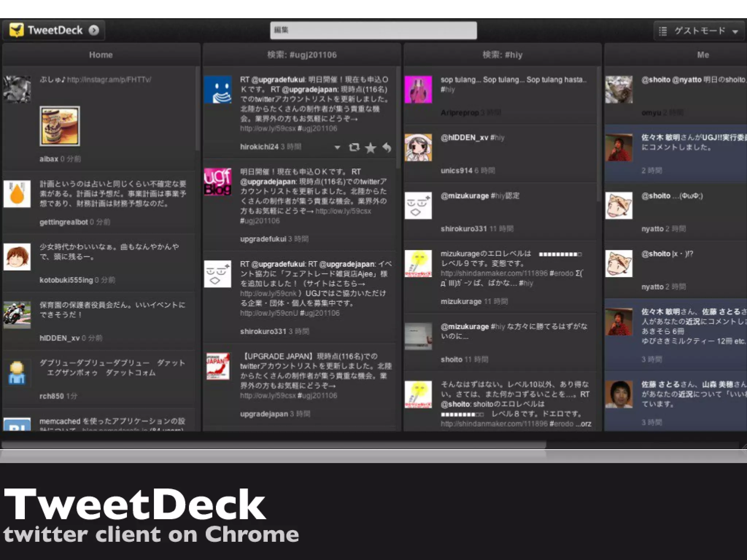Click the horizontal columns scrollbar at bottom
Screen dimensions: 747x560
(x=274, y=445)
